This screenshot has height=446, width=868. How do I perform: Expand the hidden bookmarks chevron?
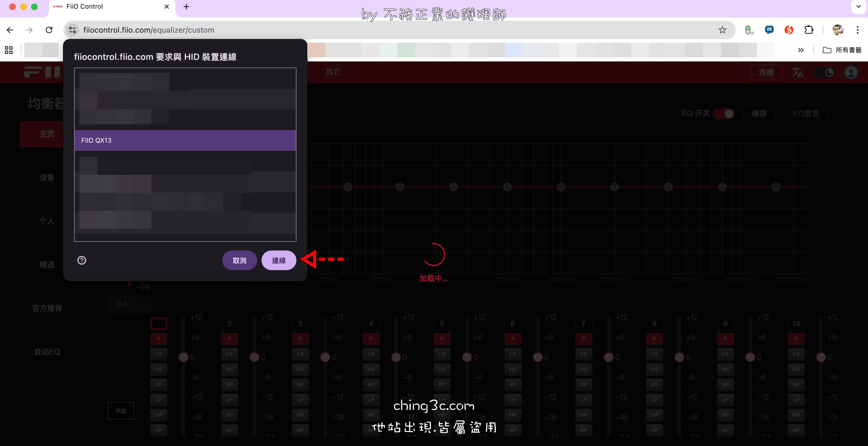tap(801, 50)
